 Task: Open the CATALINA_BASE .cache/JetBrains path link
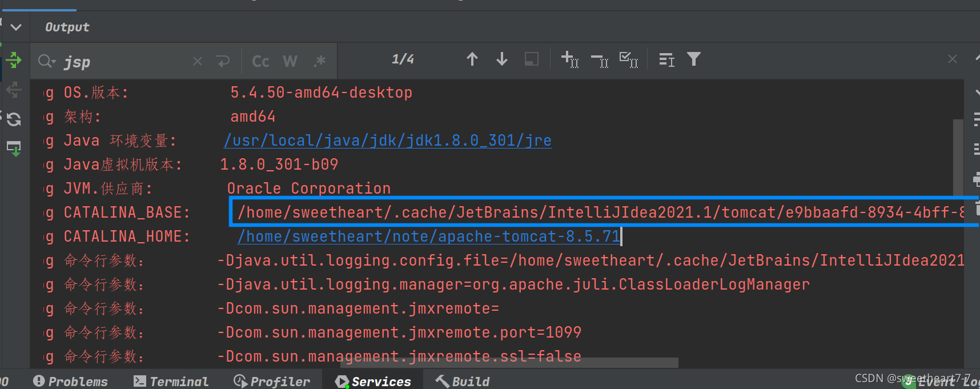pos(601,212)
